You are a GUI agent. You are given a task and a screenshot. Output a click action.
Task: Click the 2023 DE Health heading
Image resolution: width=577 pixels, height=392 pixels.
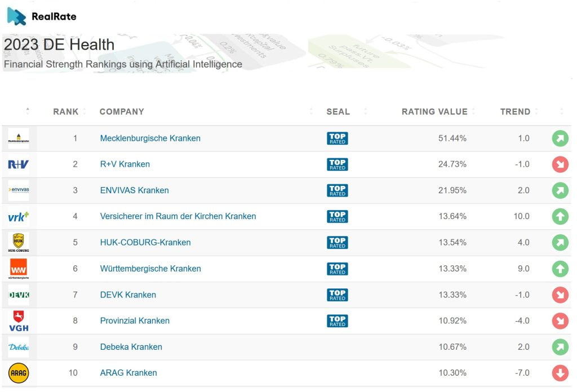(x=59, y=44)
